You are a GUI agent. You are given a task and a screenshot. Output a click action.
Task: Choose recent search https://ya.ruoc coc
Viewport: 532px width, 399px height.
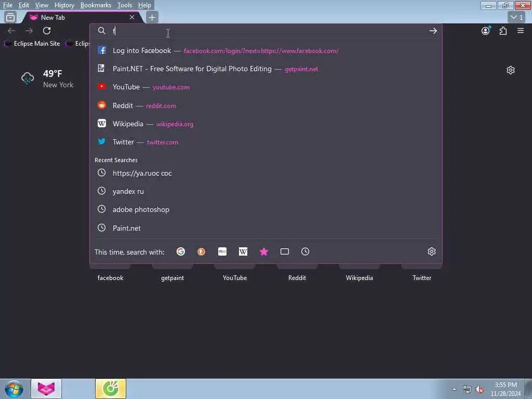pos(266,173)
